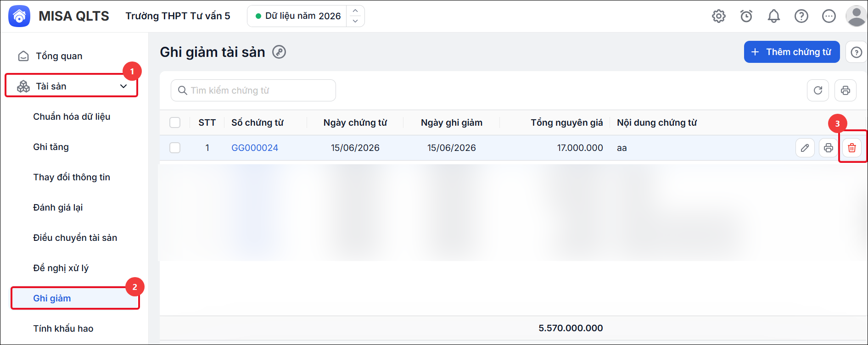Click the Ngày ghi giảm column header
This screenshot has width=868, height=345.
[452, 122]
